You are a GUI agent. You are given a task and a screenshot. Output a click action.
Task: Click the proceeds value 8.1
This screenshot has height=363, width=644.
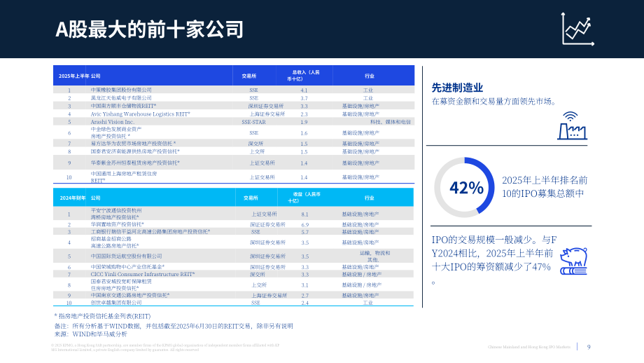(x=304, y=214)
